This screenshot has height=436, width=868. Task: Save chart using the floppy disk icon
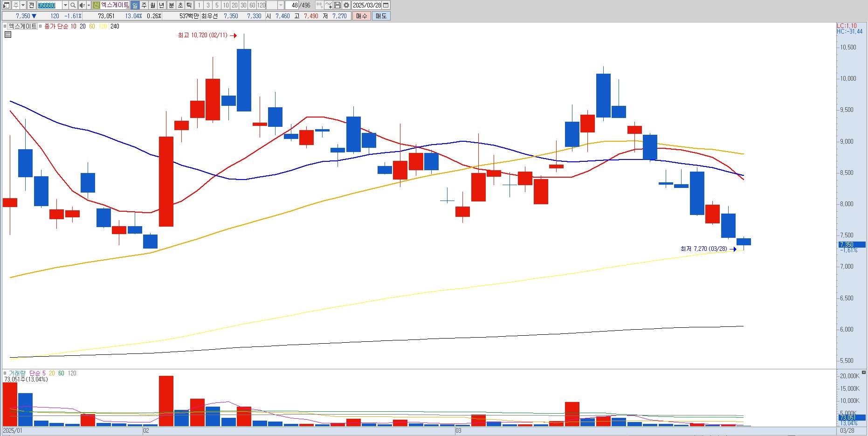[x=338, y=5]
